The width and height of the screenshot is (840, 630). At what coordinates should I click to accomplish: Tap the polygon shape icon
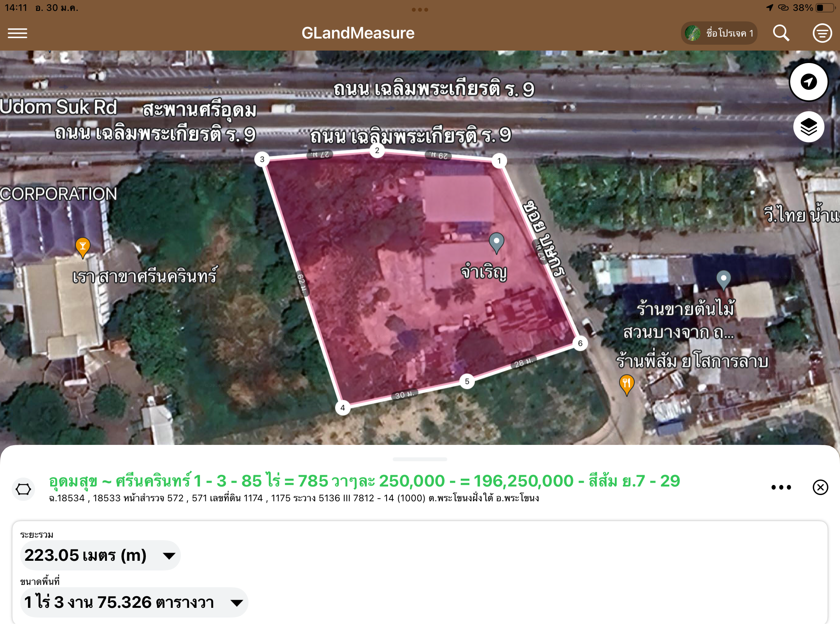[23, 489]
